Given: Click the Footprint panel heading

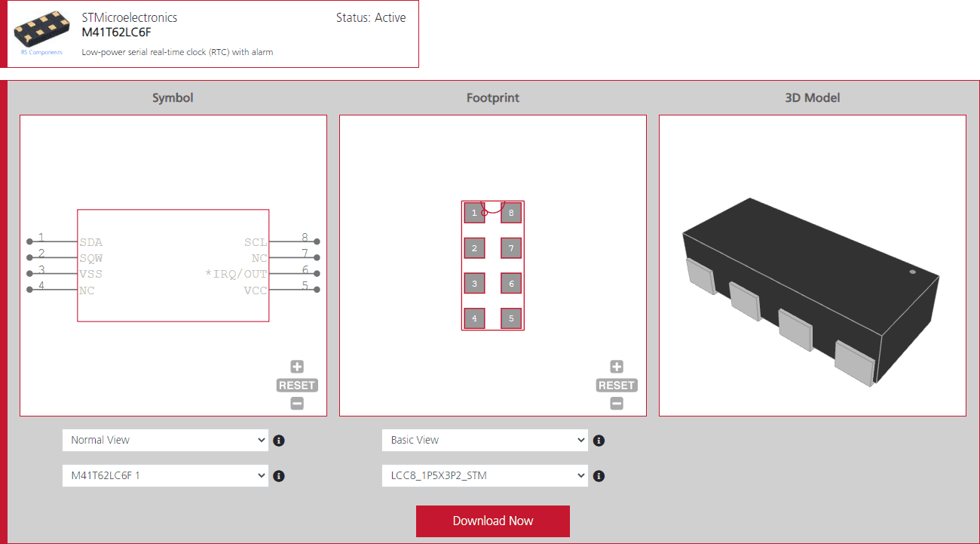Looking at the screenshot, I should click(x=493, y=97).
